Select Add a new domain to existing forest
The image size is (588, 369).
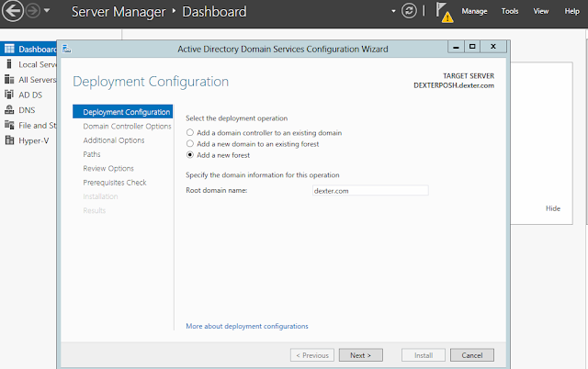coord(253,144)
